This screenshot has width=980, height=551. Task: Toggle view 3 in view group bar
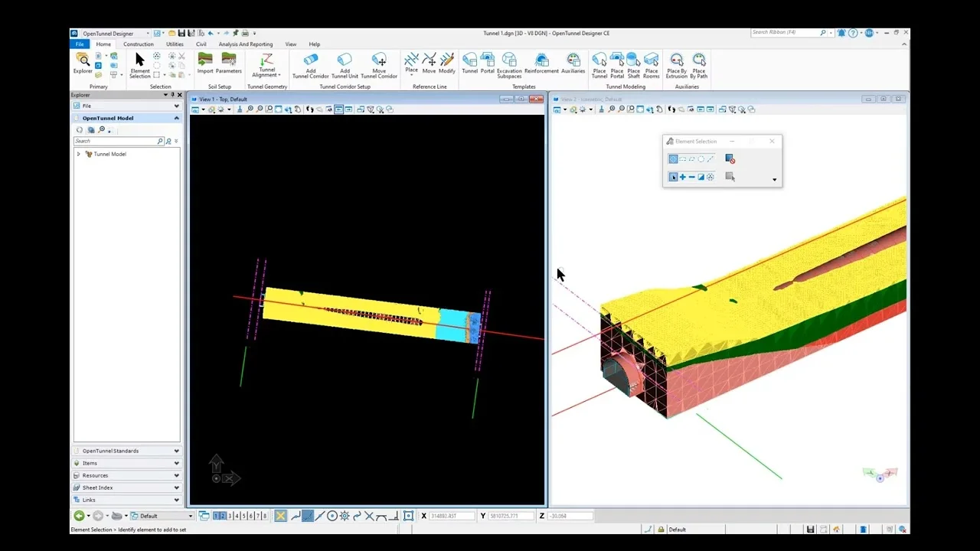[x=230, y=516]
